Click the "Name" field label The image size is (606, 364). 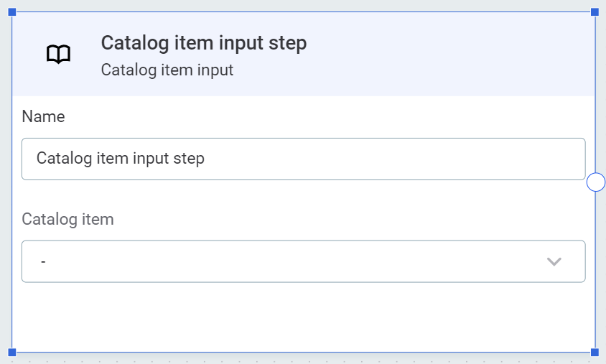tap(44, 116)
